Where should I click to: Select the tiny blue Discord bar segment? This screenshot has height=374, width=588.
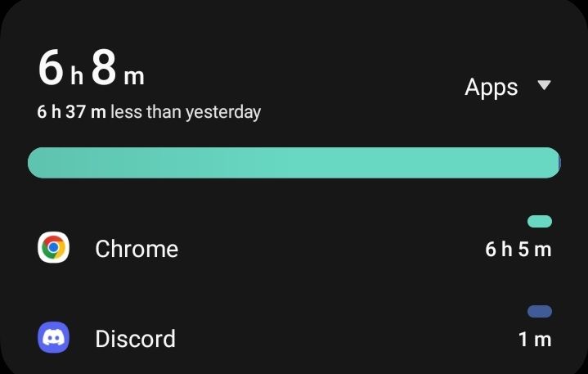point(559,163)
